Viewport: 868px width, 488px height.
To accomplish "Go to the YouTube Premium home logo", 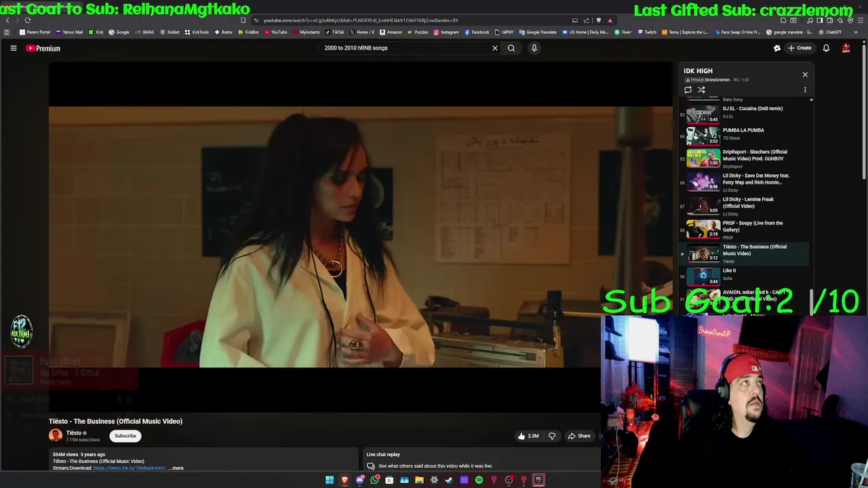I will (43, 48).
